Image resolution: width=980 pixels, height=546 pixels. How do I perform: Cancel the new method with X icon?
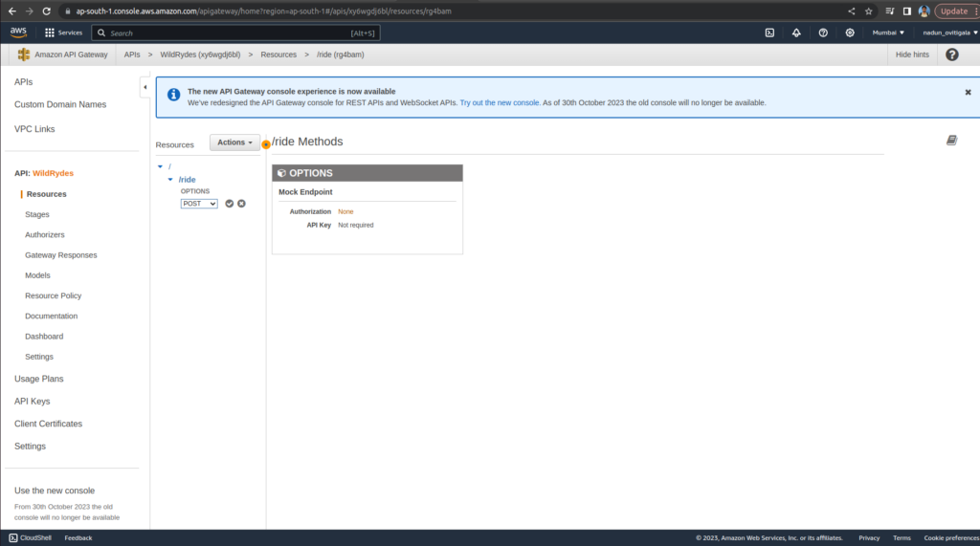[x=241, y=204]
